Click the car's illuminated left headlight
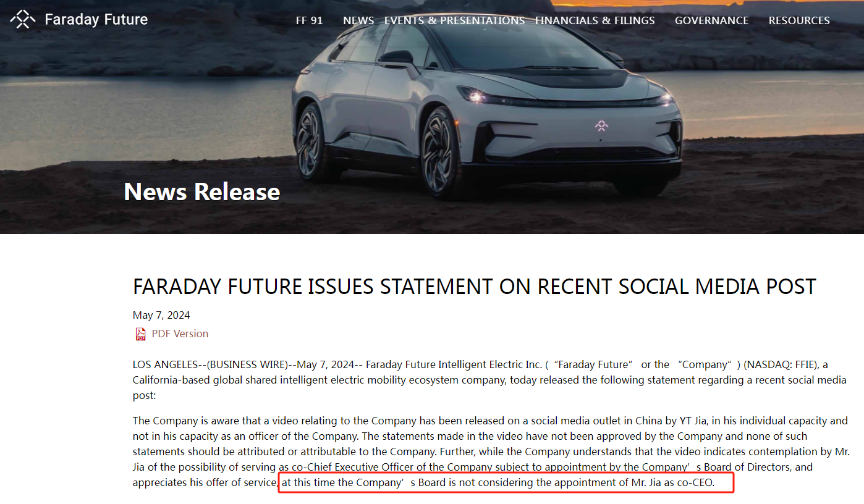This screenshot has width=864, height=504. [476, 95]
